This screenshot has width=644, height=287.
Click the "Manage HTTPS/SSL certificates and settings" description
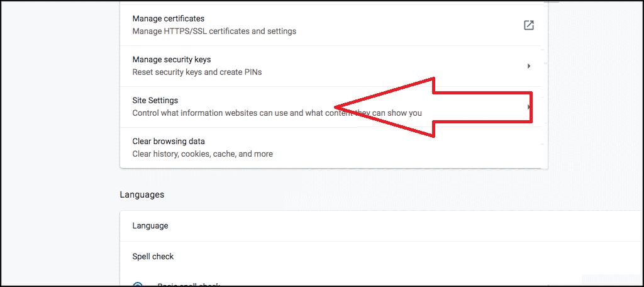[x=214, y=31]
